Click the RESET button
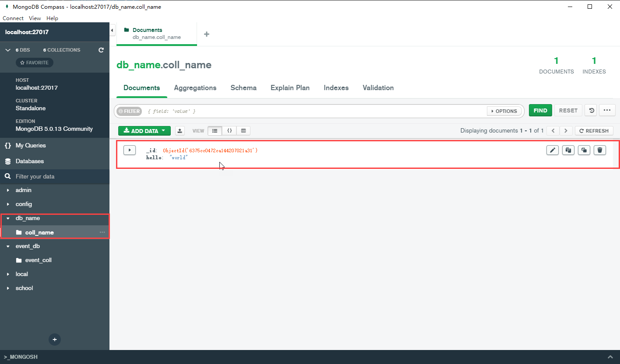620x364 pixels. [x=568, y=111]
